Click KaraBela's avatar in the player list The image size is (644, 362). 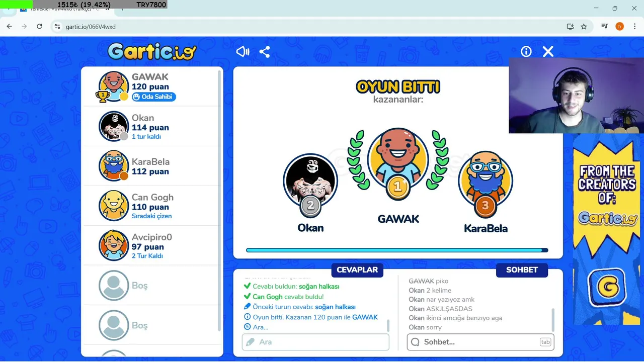[114, 165]
